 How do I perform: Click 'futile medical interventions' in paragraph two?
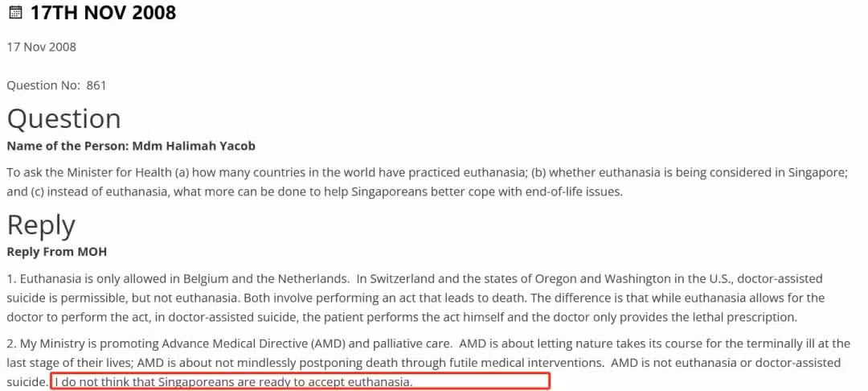(x=529, y=364)
